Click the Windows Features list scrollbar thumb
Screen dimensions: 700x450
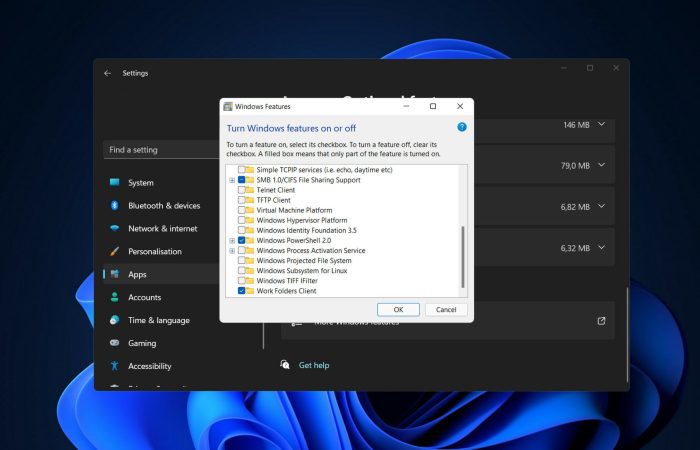pos(463,257)
